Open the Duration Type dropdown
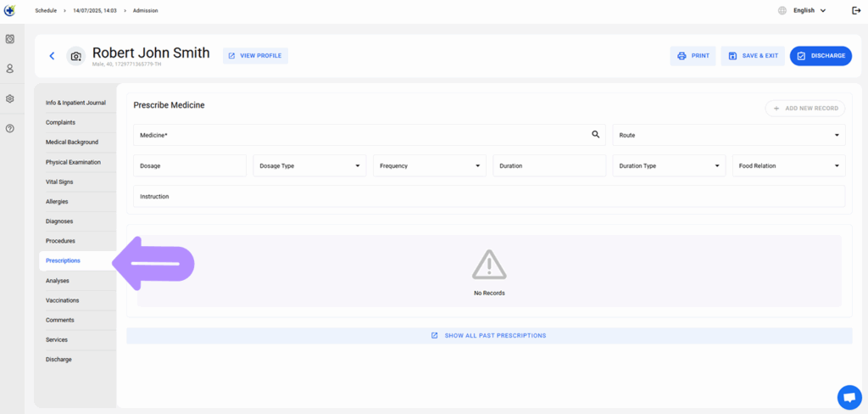Screen dimensions: 868x414 [669, 165]
